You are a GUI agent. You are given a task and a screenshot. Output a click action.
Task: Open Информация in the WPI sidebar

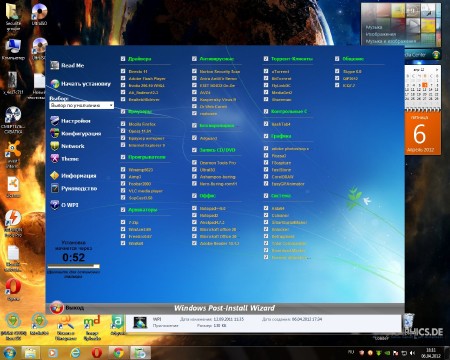click(73, 176)
